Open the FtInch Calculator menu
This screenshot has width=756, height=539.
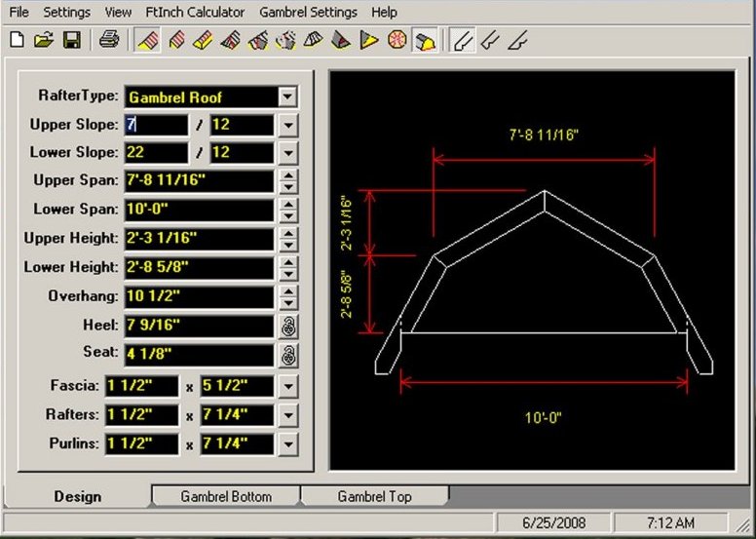tap(195, 12)
